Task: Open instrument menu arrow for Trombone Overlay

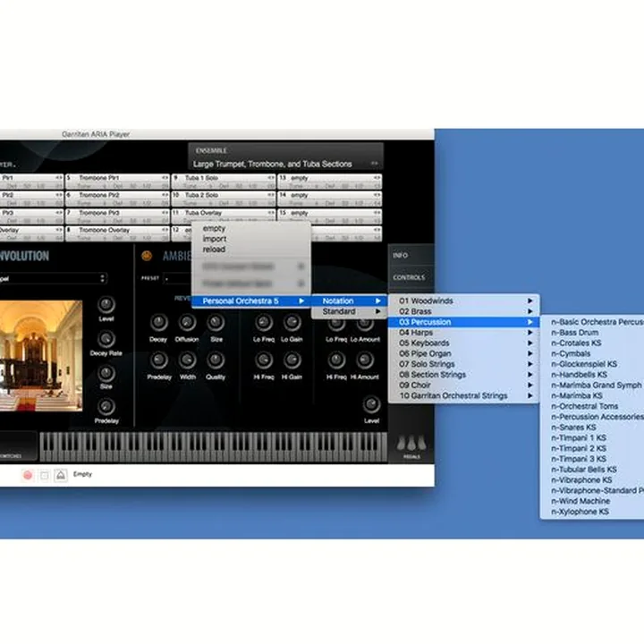Action: click(165, 230)
